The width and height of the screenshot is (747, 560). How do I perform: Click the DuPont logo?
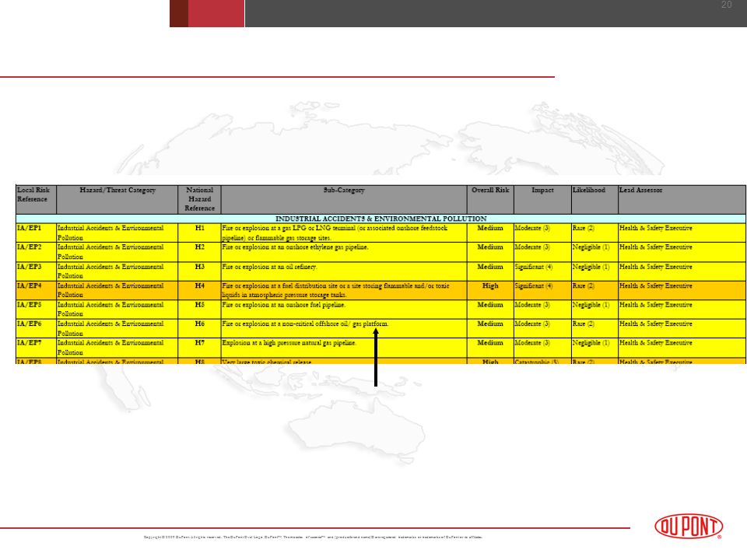[689, 527]
